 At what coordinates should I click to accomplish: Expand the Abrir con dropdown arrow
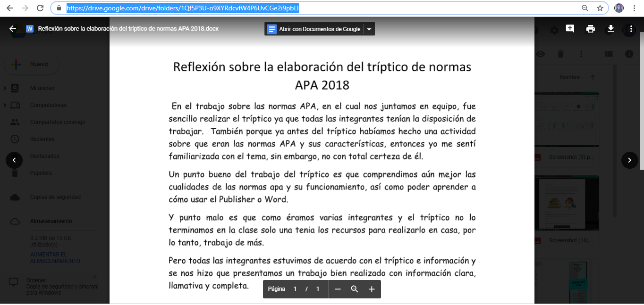pyautogui.click(x=369, y=29)
